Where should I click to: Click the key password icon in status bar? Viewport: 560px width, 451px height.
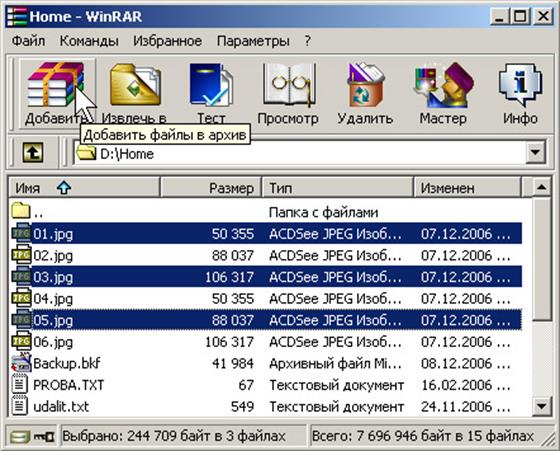pyautogui.click(x=44, y=436)
